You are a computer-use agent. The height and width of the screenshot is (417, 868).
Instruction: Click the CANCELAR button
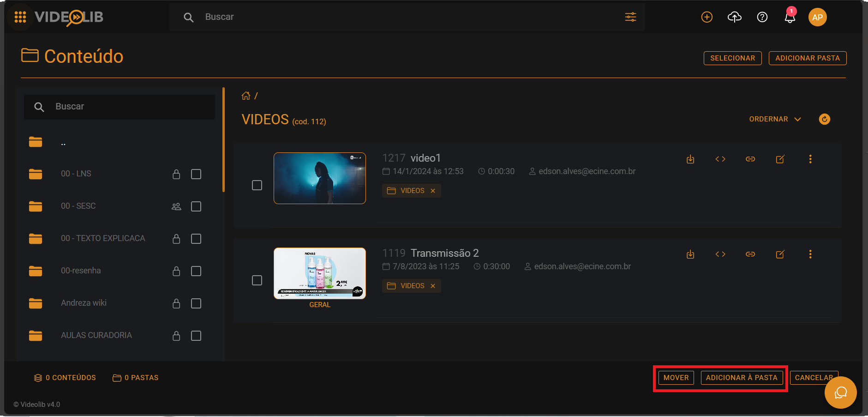tap(814, 378)
